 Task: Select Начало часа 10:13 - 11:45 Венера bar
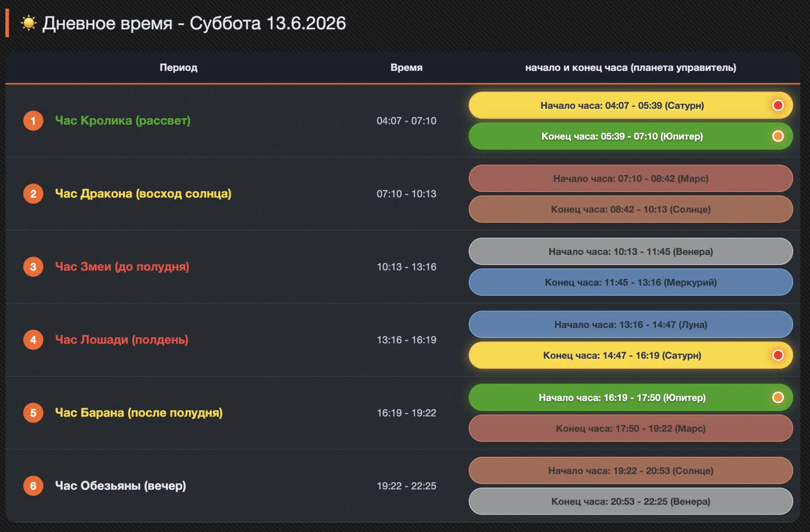coord(631,251)
